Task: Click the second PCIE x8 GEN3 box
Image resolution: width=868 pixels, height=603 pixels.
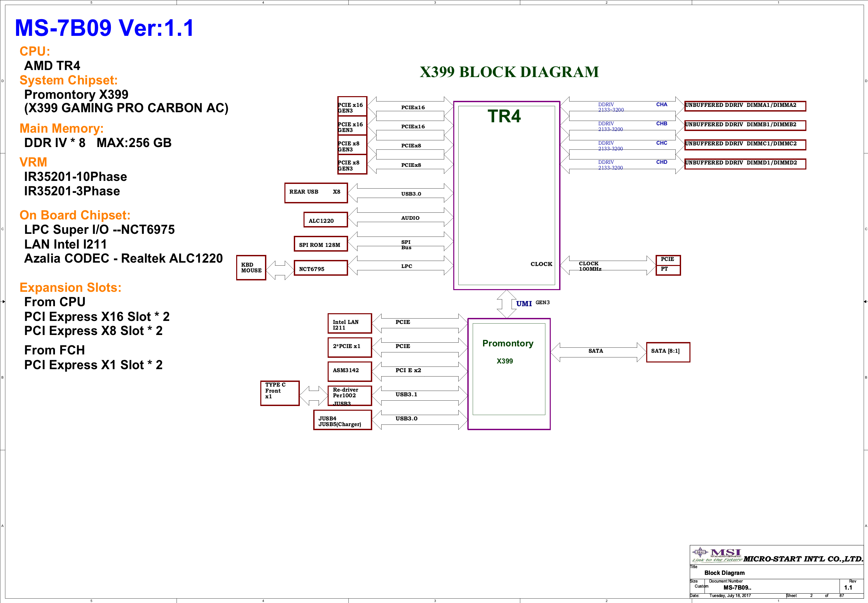Action: (x=352, y=164)
